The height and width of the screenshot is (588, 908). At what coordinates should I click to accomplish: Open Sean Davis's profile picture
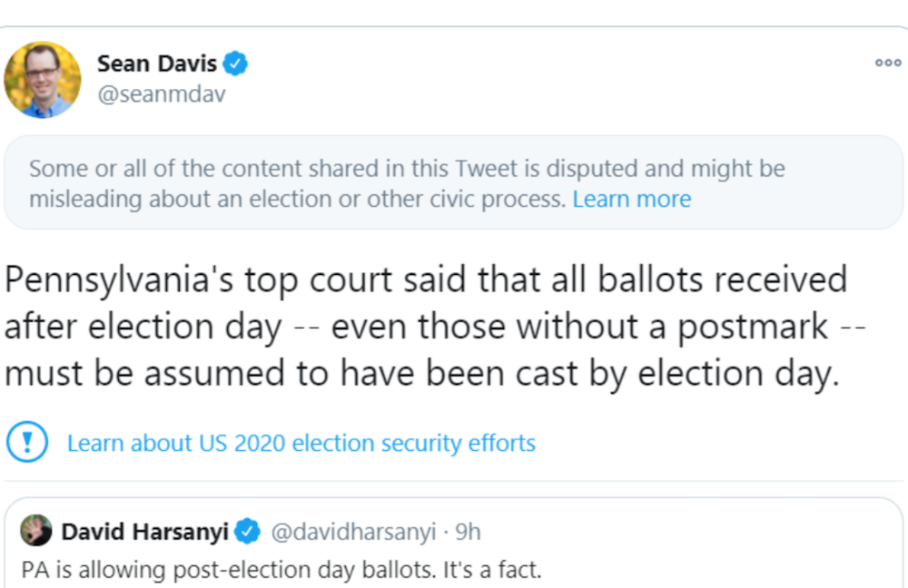click(x=42, y=80)
